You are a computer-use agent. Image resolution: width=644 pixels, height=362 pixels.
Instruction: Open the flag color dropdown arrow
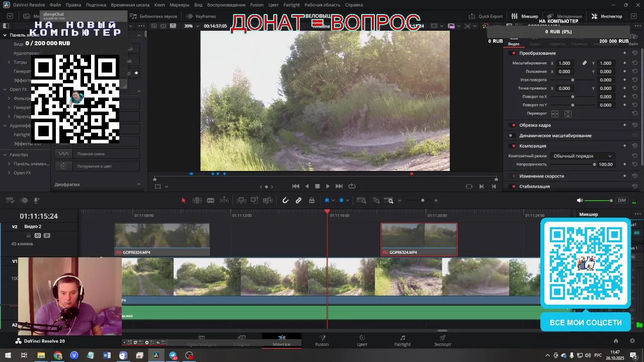(x=333, y=201)
